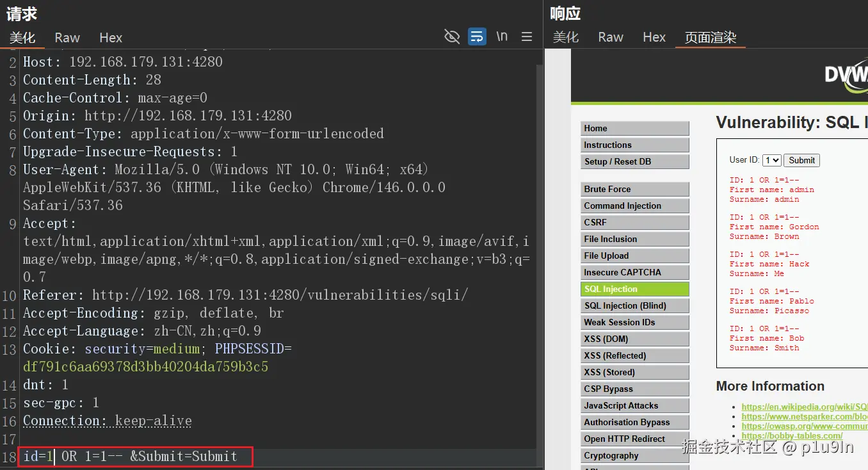Select the response 页面渲染 tab
The width and height of the screenshot is (868, 470).
click(x=711, y=37)
